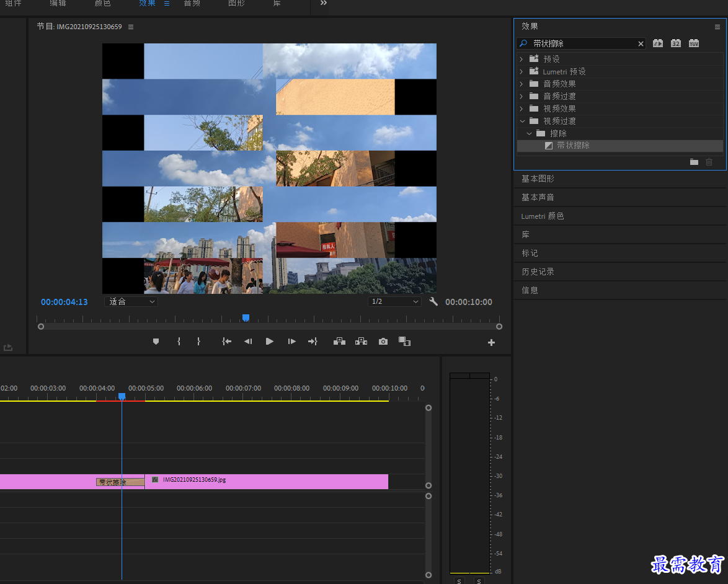Click the 00:00:04:13 current timecode

point(64,302)
